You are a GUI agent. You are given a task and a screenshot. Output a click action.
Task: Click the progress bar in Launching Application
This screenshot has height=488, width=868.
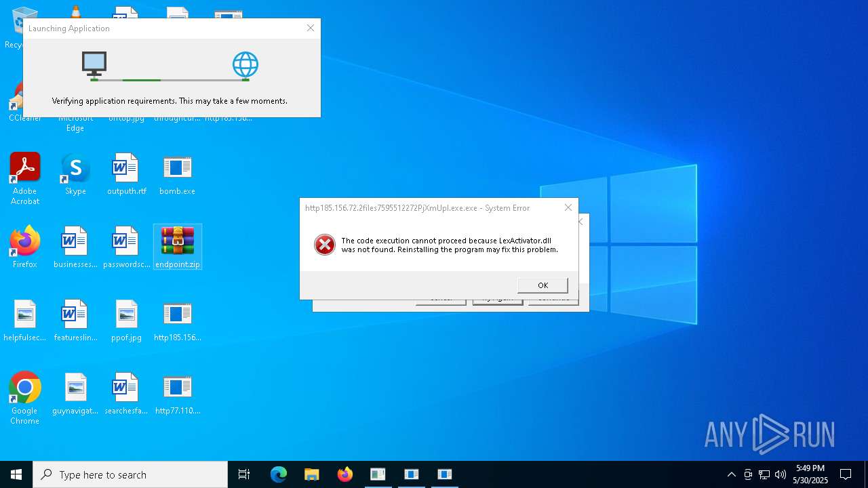pyautogui.click(x=170, y=80)
